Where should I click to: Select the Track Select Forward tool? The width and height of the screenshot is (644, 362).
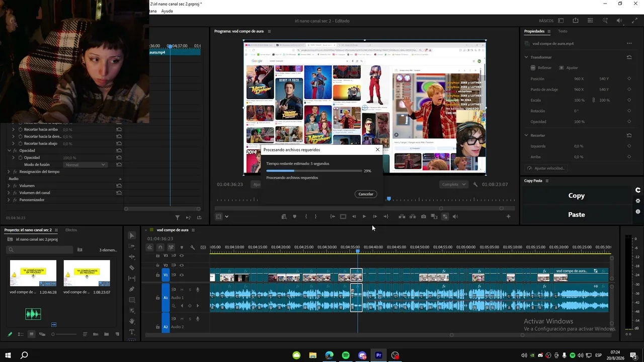pyautogui.click(x=132, y=246)
